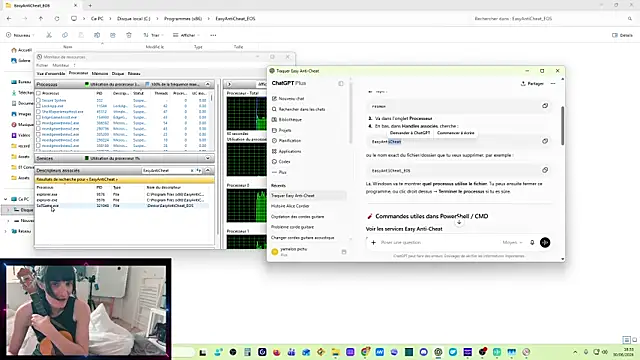Click the Share icon in File Explorer toolbar
The height and width of the screenshot is (360, 640).
(113, 35)
